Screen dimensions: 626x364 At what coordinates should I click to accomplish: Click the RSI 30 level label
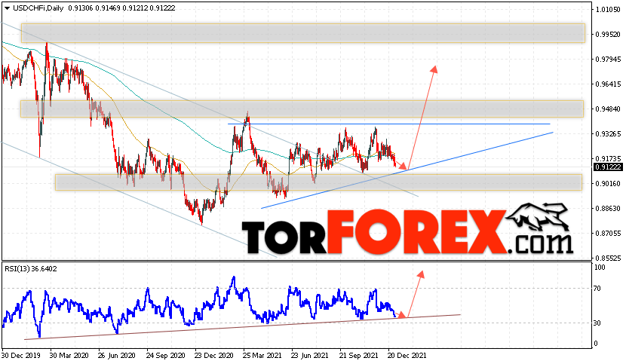click(x=597, y=323)
